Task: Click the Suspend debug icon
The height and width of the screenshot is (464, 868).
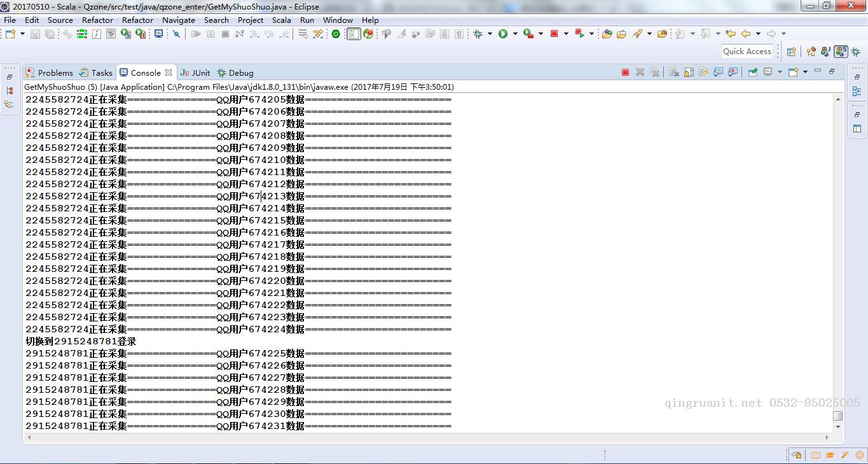Action: (210, 34)
